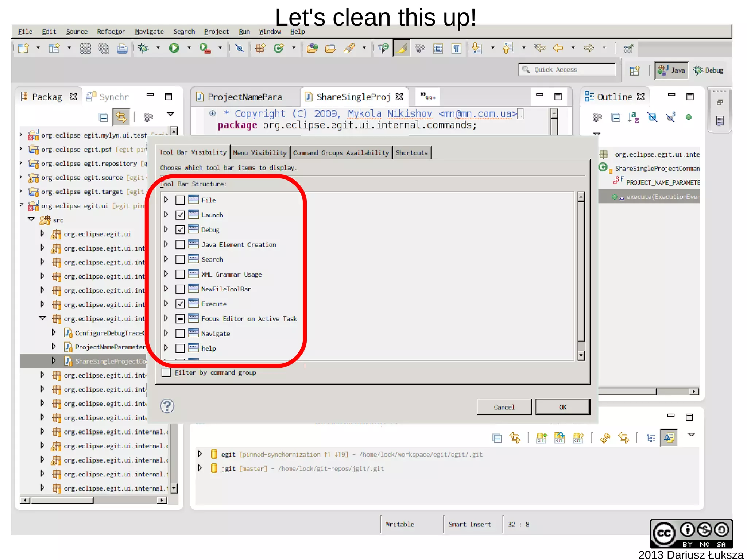Expand the Execute tool bar entry
The height and width of the screenshot is (560, 747).
166,304
